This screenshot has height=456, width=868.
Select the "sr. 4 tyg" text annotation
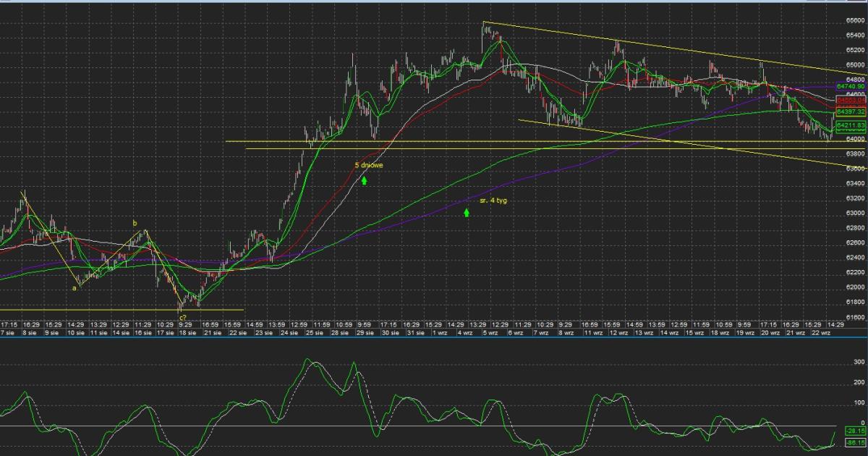493,200
